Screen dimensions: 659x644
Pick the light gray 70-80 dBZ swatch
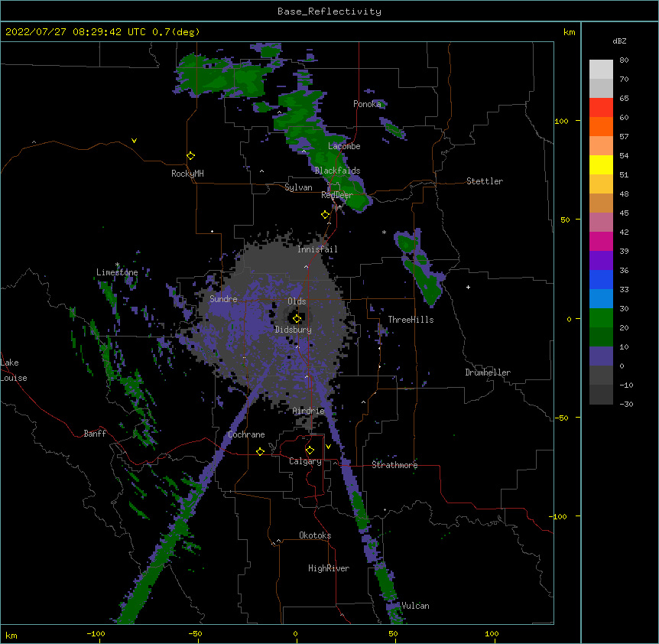(x=601, y=70)
